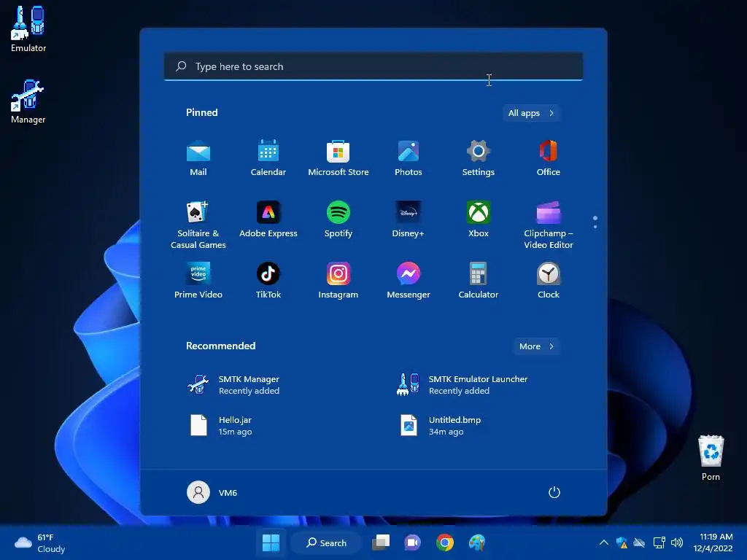Open Clipchamp Video Editor
Screen dimensions: 747x560
(549, 225)
